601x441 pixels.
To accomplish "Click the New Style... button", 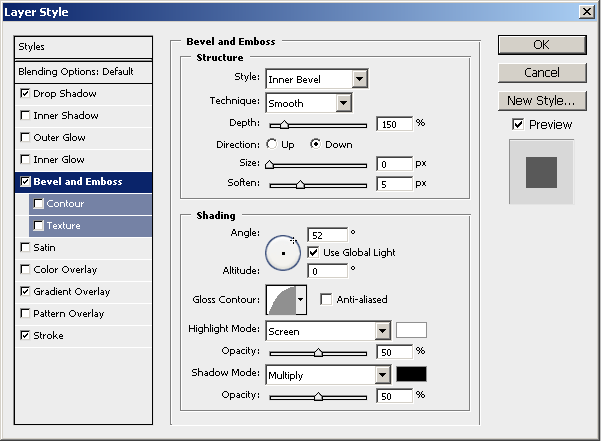I will (x=541, y=101).
